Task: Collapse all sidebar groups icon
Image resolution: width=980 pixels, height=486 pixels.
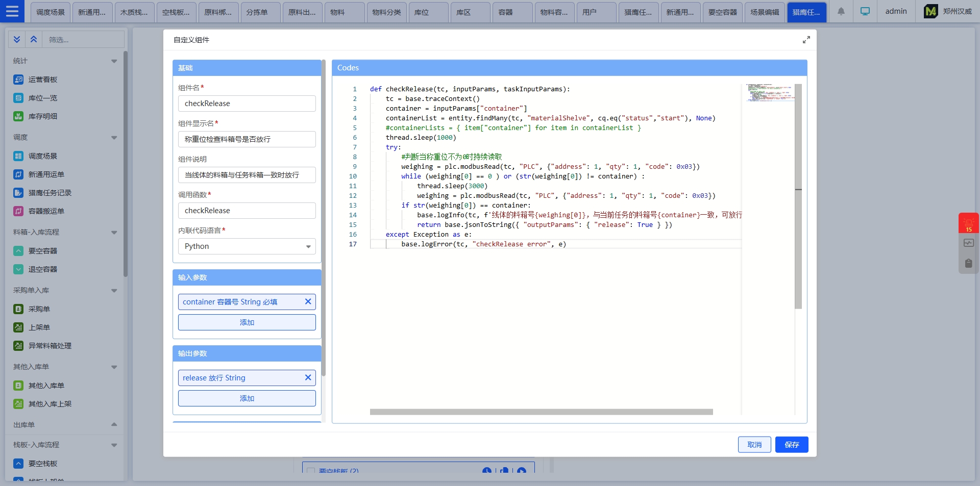Action: pos(34,39)
